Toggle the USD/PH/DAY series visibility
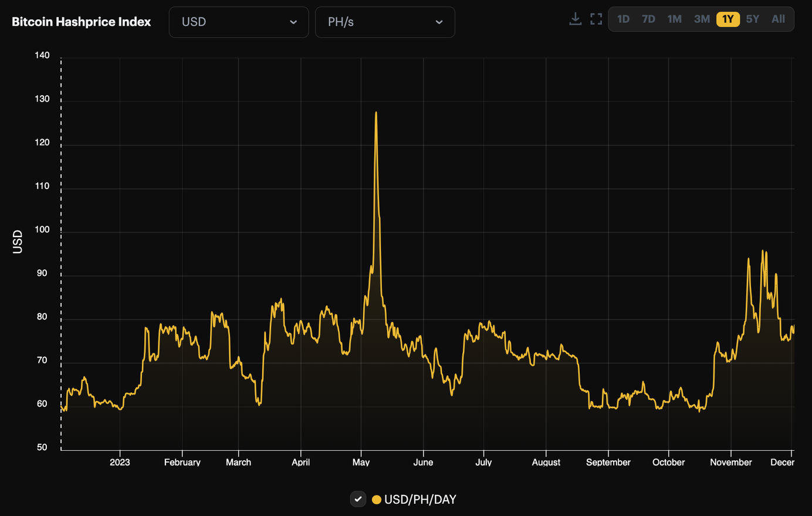 coord(358,499)
